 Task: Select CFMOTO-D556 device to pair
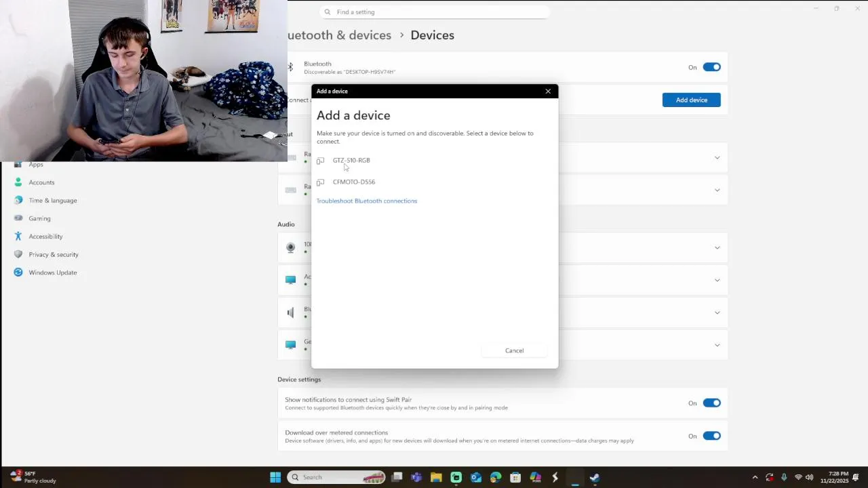pyautogui.click(x=354, y=182)
